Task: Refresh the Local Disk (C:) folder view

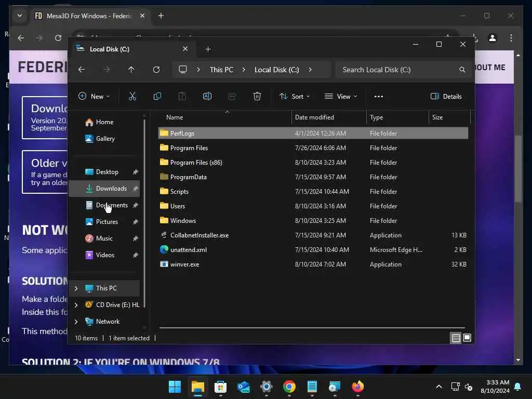Action: point(156,70)
